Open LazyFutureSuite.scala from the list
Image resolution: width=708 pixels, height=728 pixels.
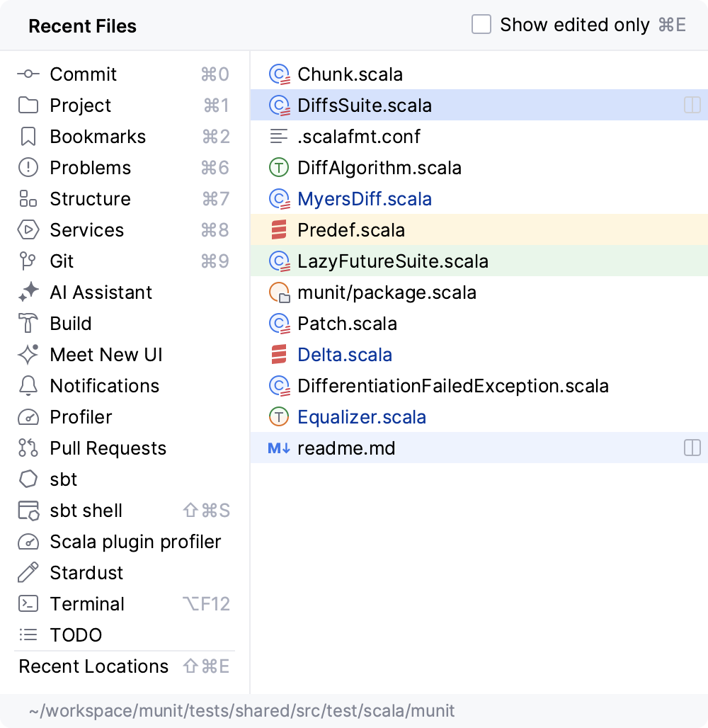pos(393,261)
